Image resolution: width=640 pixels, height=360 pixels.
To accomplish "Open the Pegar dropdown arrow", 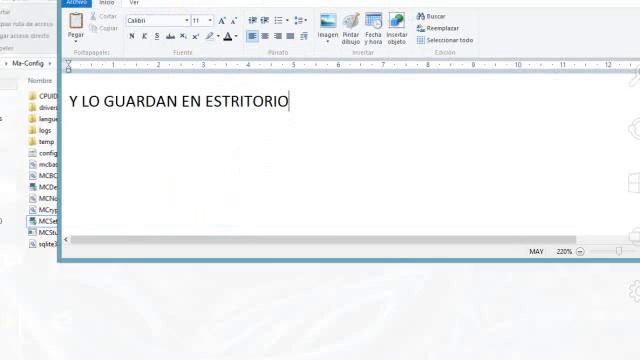I will pos(76,41).
